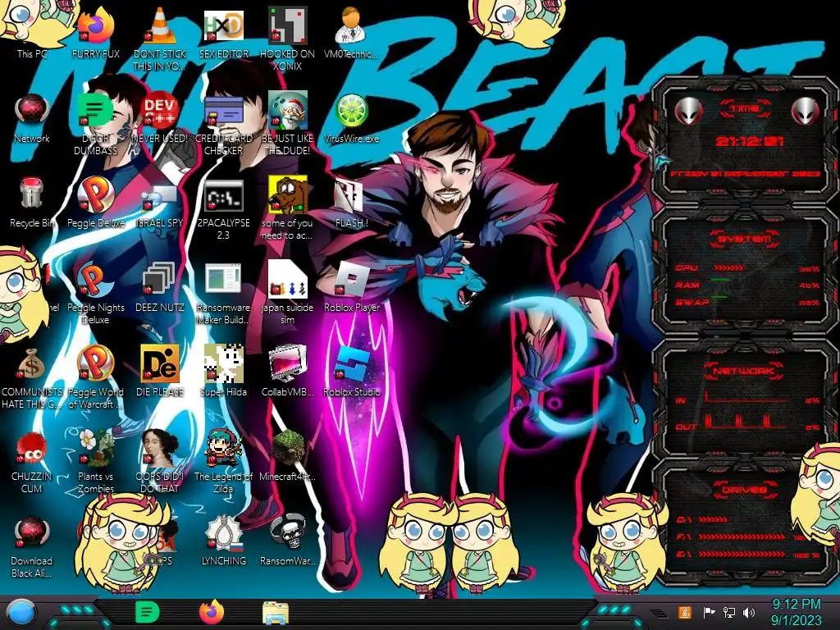Click the network connection tray icon

coord(729,612)
